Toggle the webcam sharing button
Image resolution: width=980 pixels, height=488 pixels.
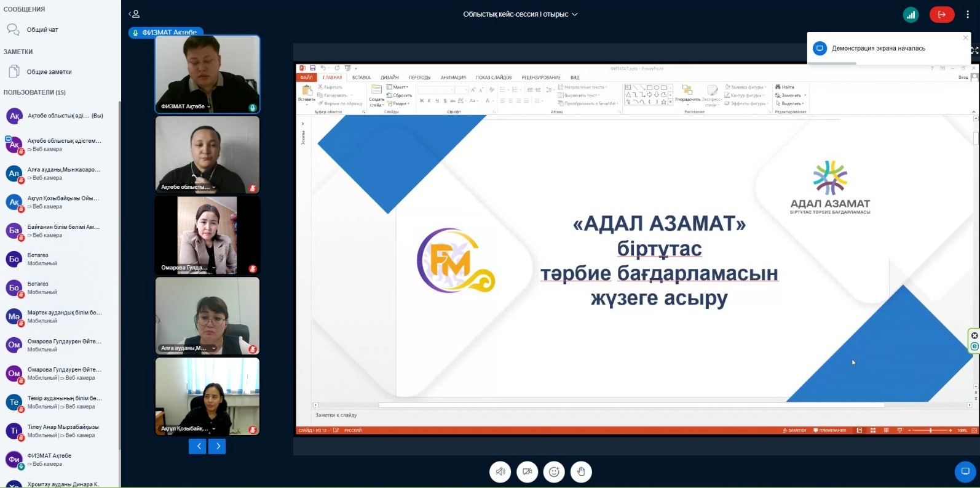(528, 472)
